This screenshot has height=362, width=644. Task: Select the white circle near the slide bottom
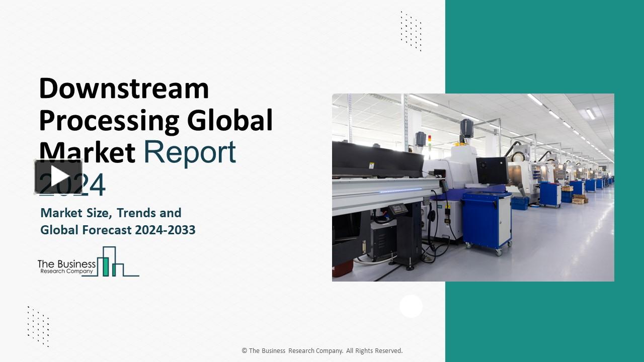[411, 306]
